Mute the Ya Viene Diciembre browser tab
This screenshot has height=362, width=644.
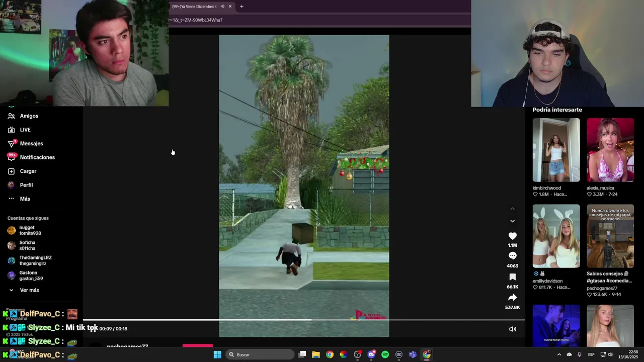[222, 7]
